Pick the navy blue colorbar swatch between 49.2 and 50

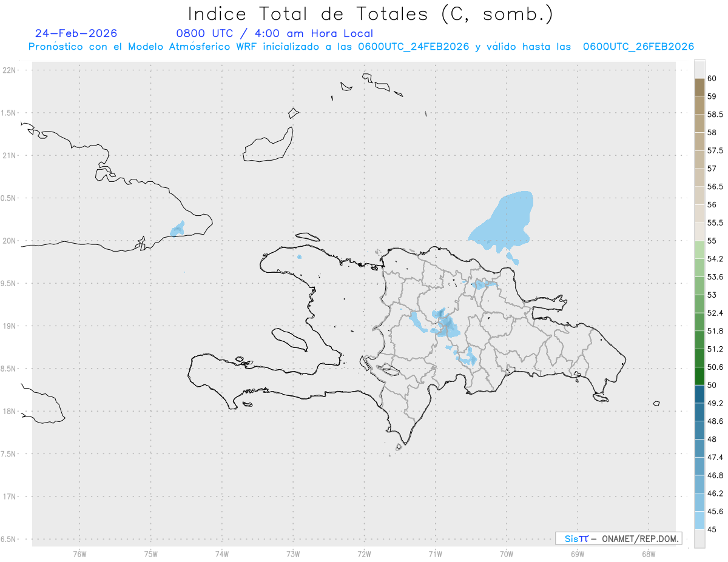coord(699,394)
